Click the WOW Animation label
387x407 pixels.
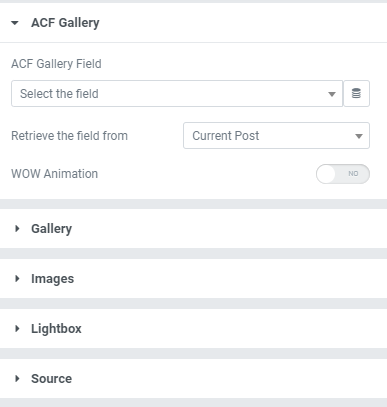(x=54, y=174)
